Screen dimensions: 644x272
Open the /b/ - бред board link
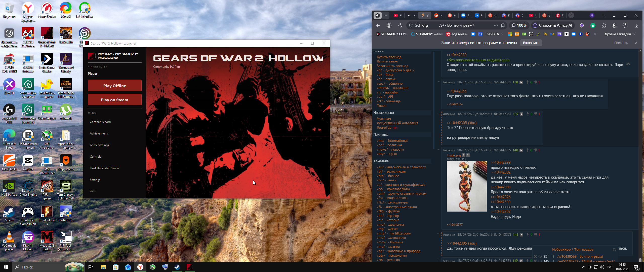tap(385, 75)
